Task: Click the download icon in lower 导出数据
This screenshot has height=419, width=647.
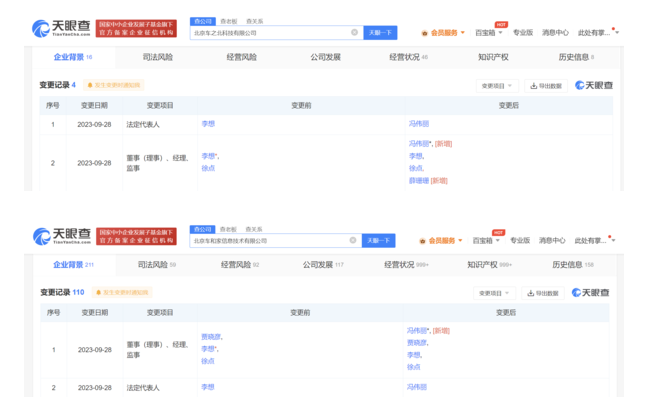Action: [x=531, y=293]
